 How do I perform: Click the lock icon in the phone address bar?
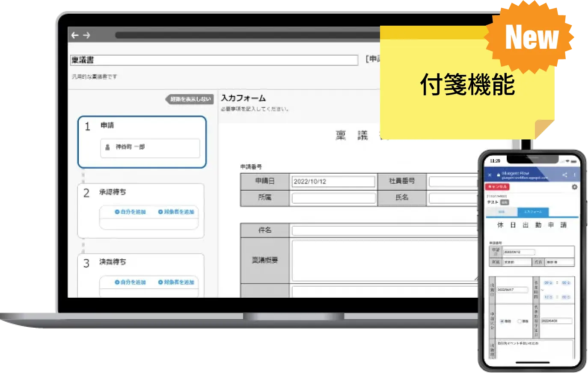tap(498, 174)
